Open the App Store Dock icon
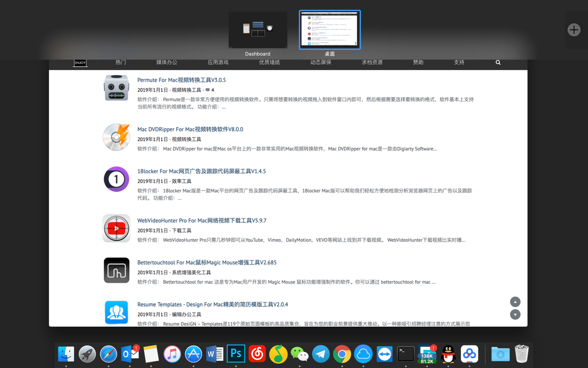This screenshot has height=368, width=588. (194, 354)
